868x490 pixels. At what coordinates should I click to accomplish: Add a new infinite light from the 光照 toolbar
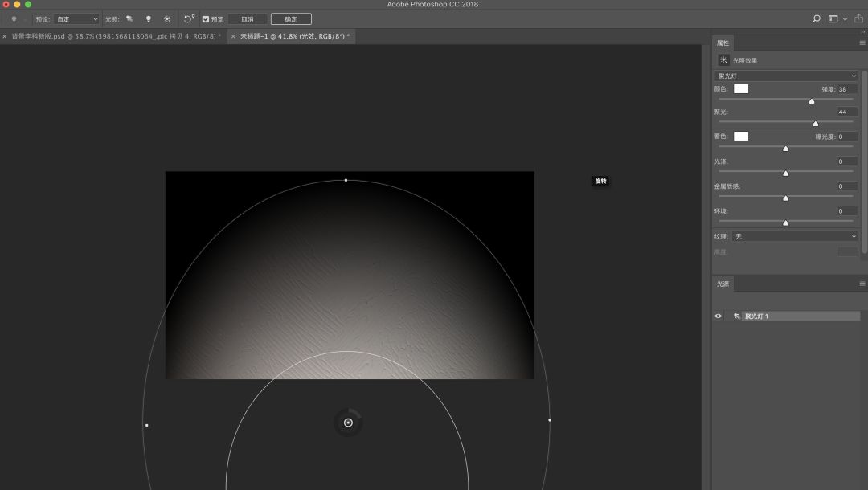167,18
